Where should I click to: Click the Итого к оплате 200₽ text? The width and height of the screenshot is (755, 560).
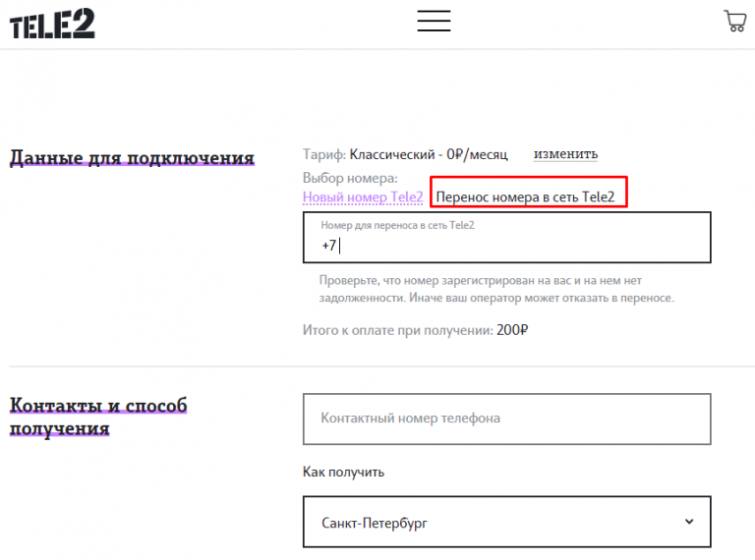point(415,330)
